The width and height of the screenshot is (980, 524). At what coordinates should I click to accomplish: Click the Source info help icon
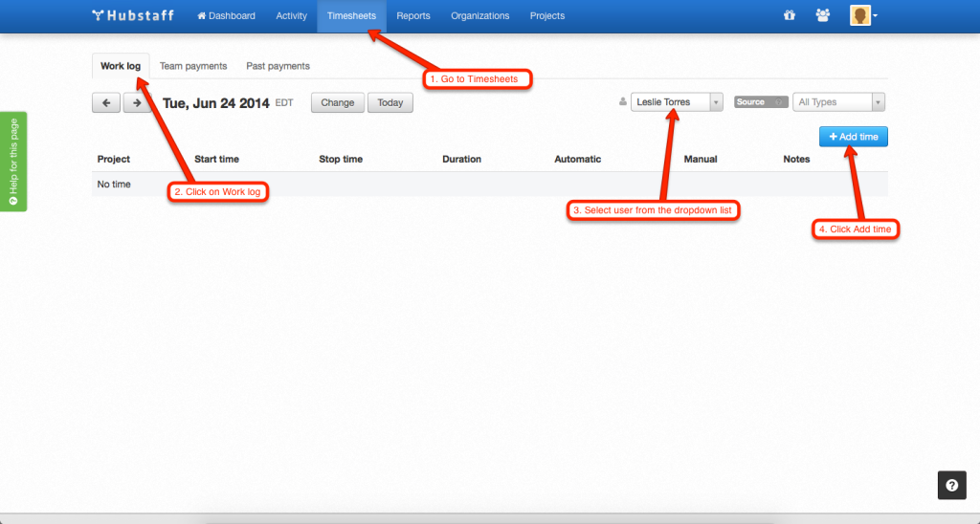(779, 101)
